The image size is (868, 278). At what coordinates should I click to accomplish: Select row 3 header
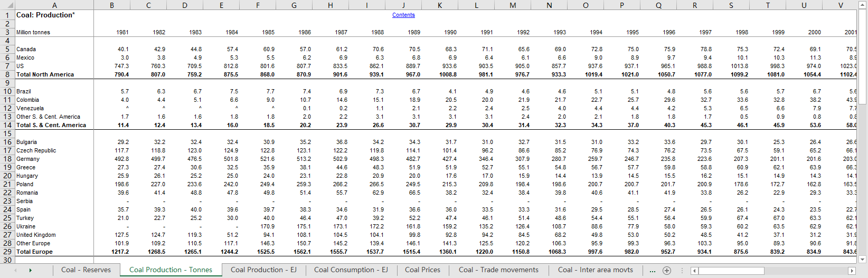(x=7, y=32)
